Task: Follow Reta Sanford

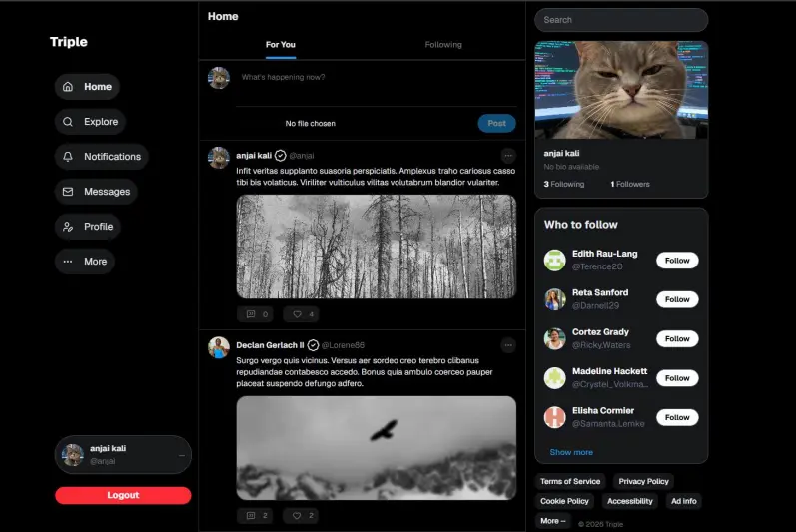Action: (x=677, y=299)
